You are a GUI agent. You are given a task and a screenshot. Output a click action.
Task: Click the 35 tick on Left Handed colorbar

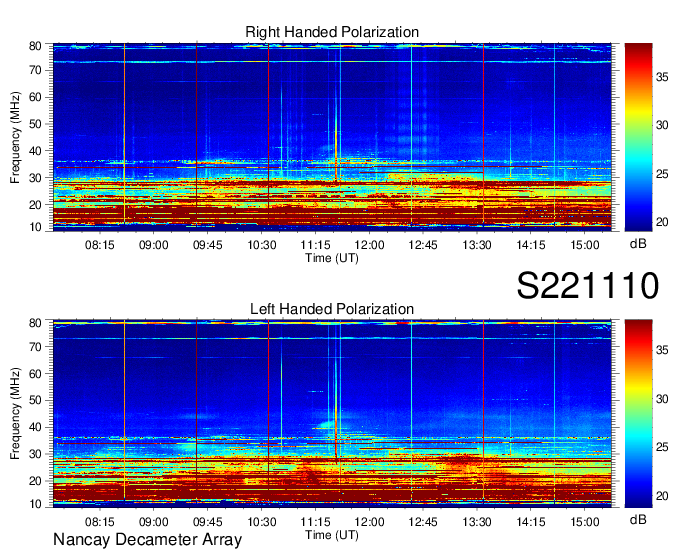(x=662, y=350)
